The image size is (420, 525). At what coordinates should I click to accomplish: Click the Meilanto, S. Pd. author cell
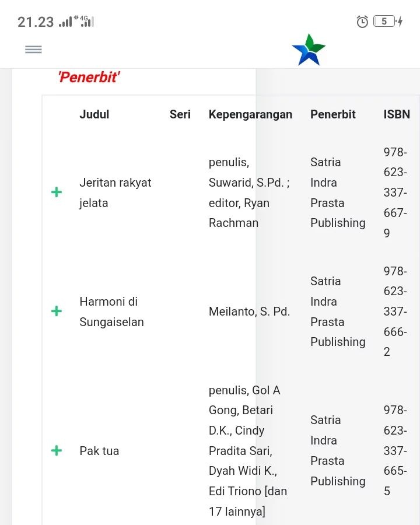pyautogui.click(x=249, y=311)
